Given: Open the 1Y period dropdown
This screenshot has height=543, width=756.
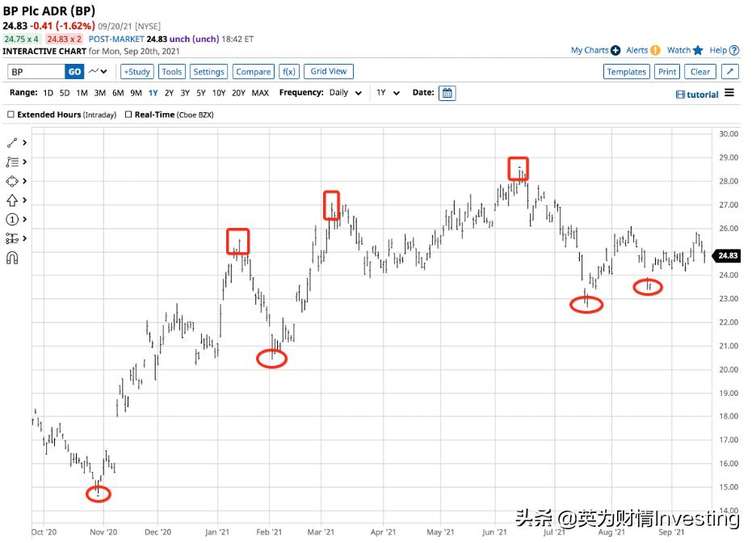Looking at the screenshot, I should click(388, 93).
